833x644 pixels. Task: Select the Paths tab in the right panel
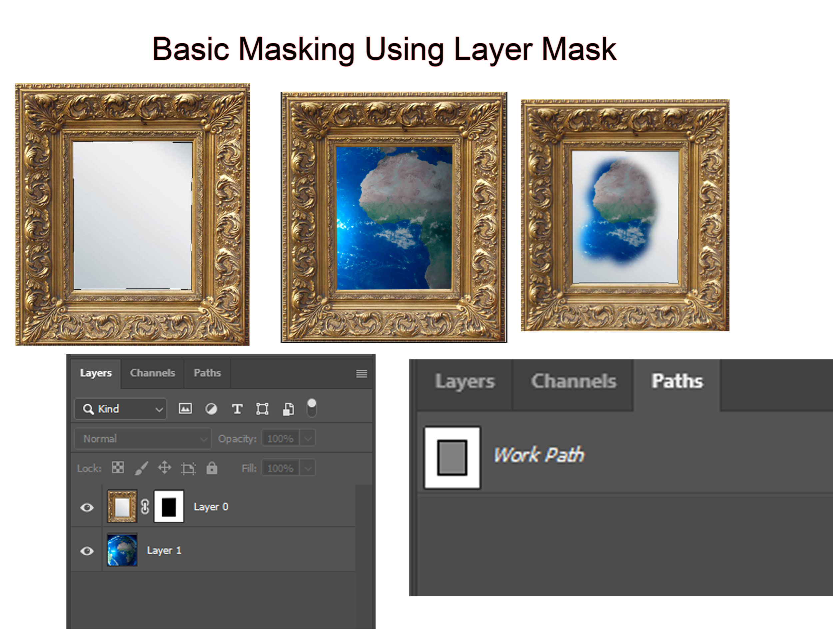click(x=677, y=381)
